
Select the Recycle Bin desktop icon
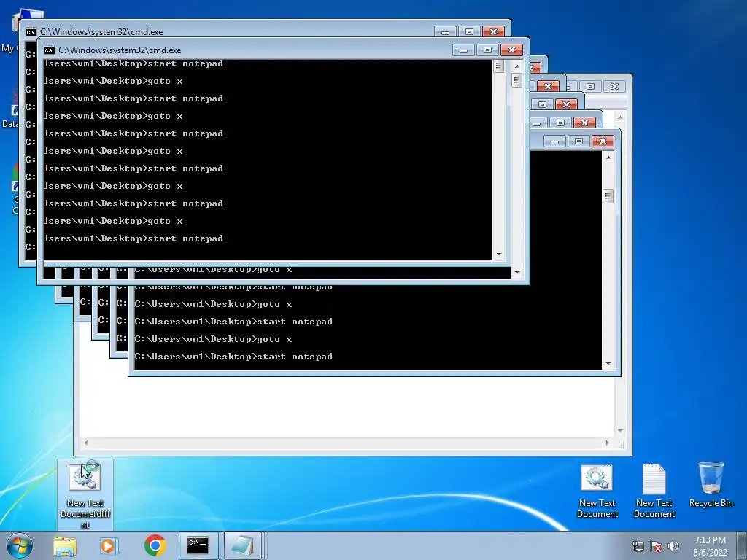tap(711, 485)
